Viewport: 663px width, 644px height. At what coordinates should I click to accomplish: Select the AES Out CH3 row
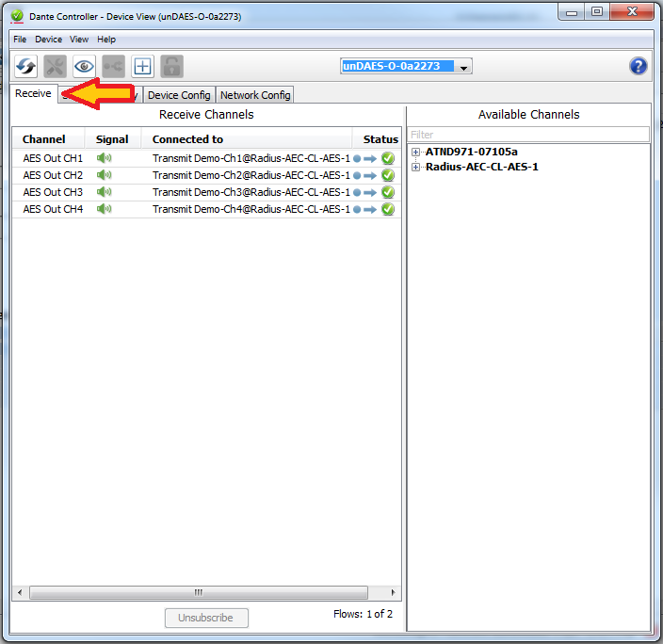pyautogui.click(x=207, y=192)
